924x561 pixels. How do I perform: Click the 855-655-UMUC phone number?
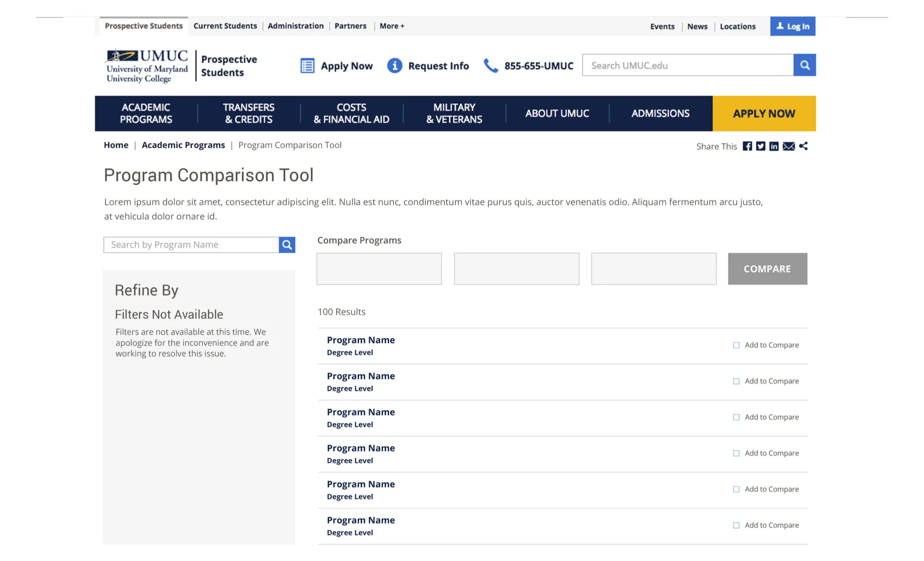[539, 66]
